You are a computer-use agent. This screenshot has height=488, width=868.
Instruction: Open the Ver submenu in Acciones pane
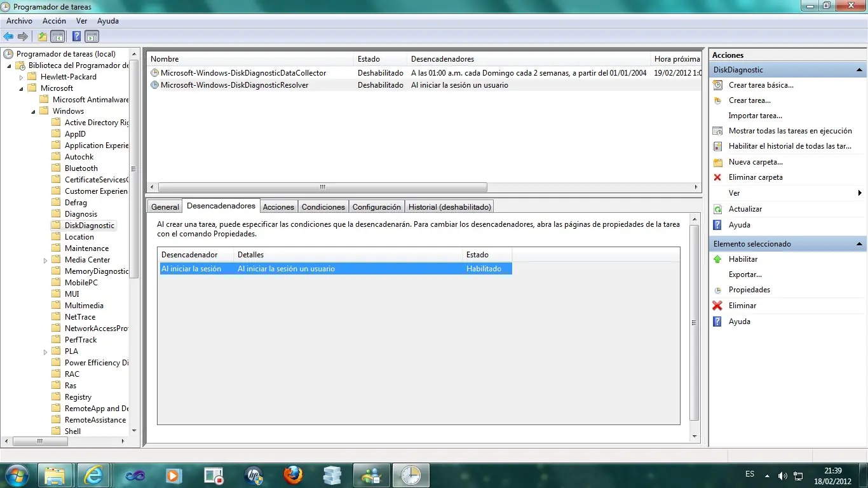(x=787, y=193)
